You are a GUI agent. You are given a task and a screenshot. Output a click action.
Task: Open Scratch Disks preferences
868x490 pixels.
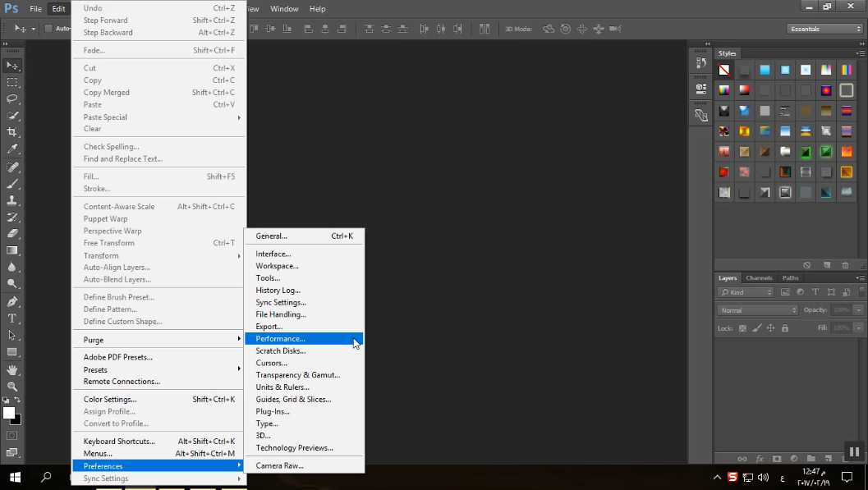pos(304,350)
